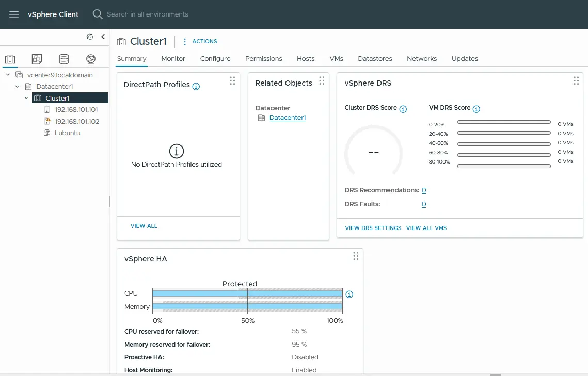588x376 pixels.
Task: Collapse the Cluster1 tree node
Action: pos(26,97)
